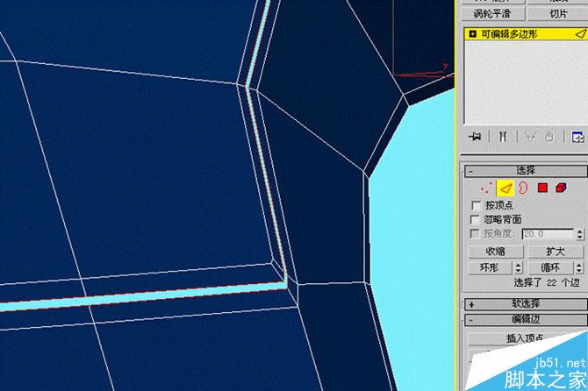Collapse the 编辑边 rollout
The width and height of the screenshot is (588, 391).
point(526,319)
